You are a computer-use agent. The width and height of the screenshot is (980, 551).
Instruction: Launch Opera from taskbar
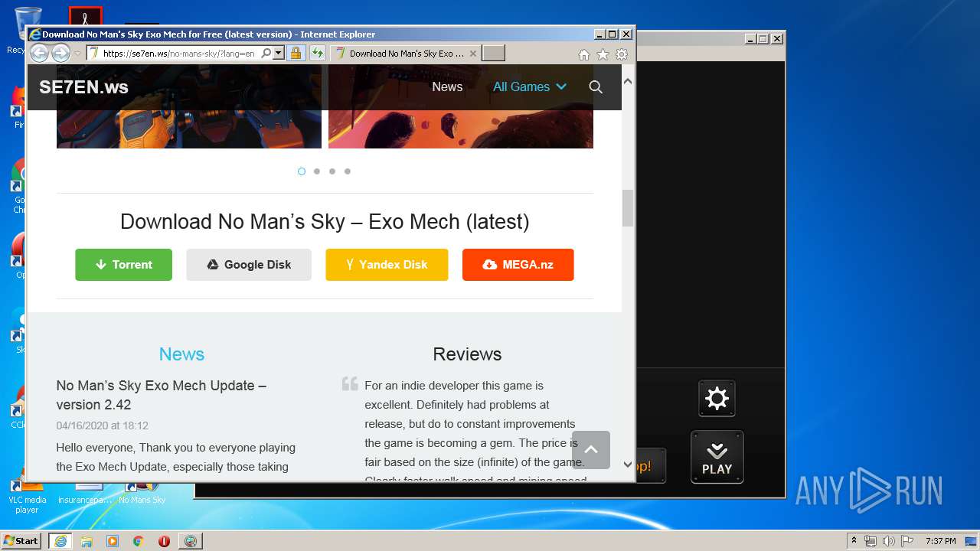click(164, 541)
